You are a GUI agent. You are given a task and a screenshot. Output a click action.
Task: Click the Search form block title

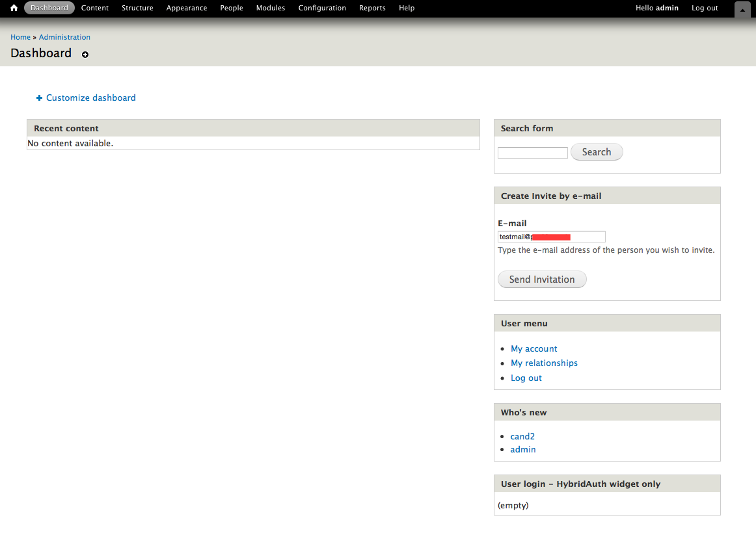(527, 128)
